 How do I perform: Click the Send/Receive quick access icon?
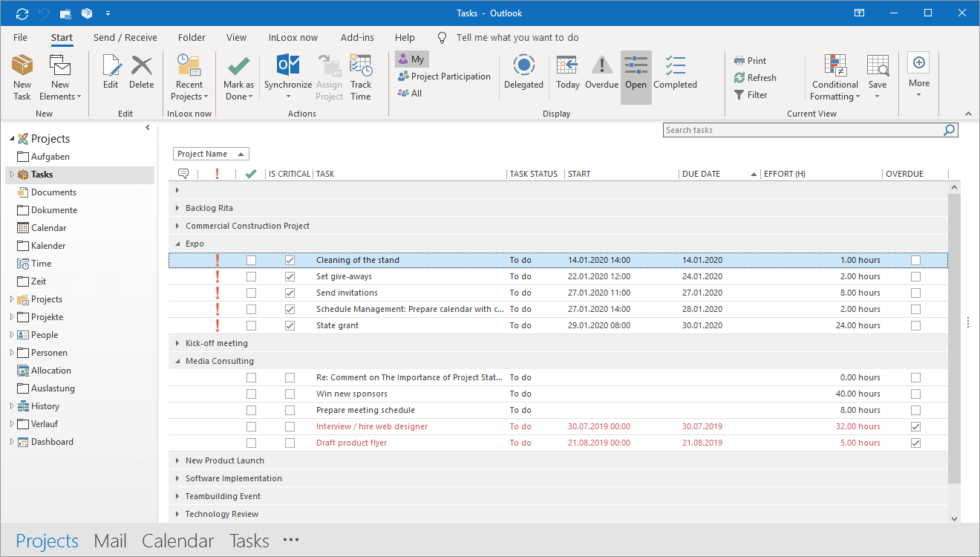[x=22, y=13]
